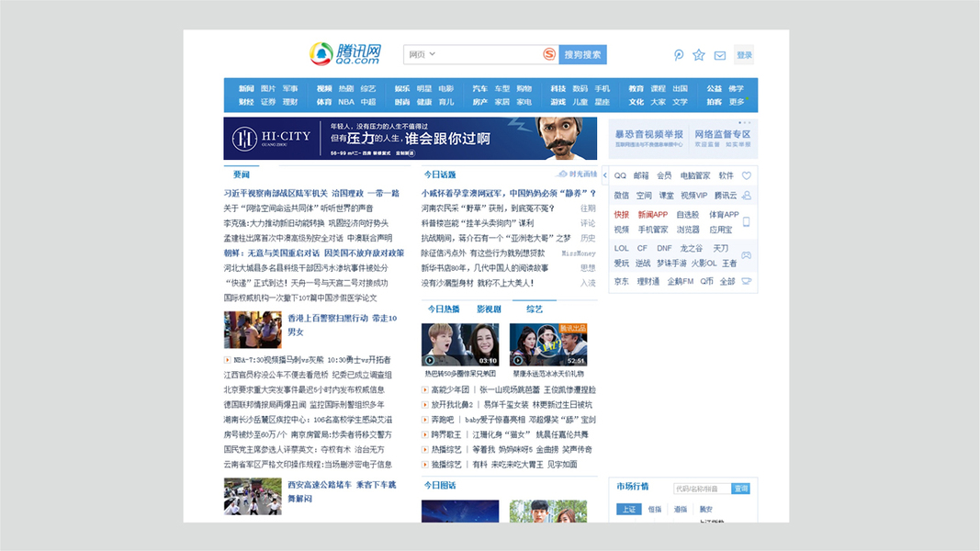Open the 网页 search type dropdown
980x551 pixels.
(422, 54)
